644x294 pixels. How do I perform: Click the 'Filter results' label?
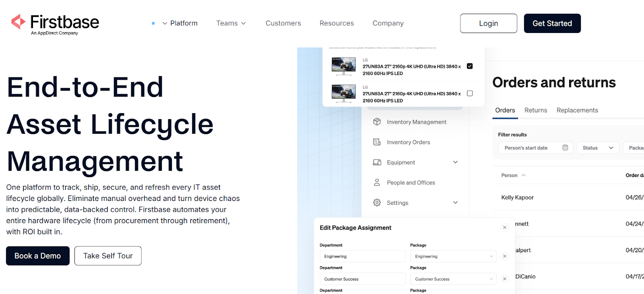point(512,135)
